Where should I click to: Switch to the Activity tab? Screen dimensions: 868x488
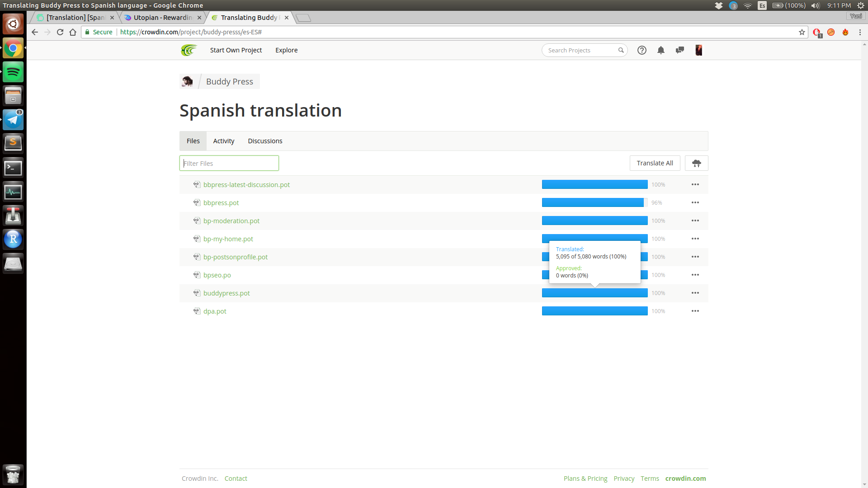pos(224,141)
